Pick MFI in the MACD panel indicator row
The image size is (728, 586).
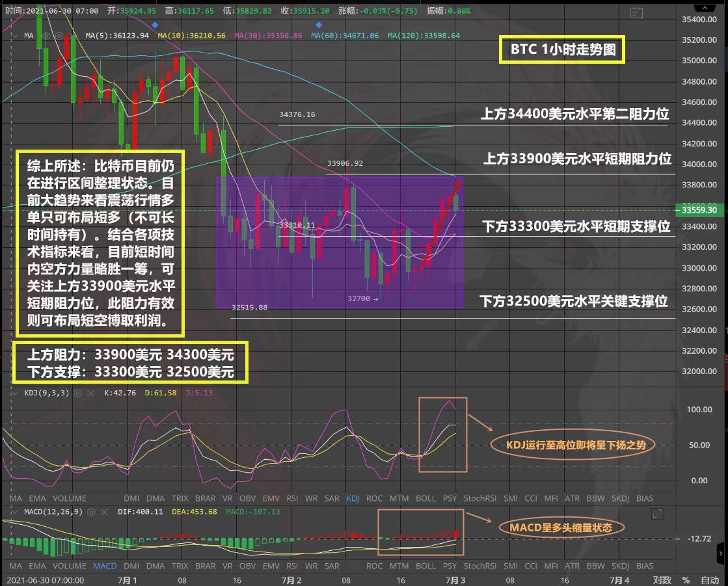click(551, 566)
